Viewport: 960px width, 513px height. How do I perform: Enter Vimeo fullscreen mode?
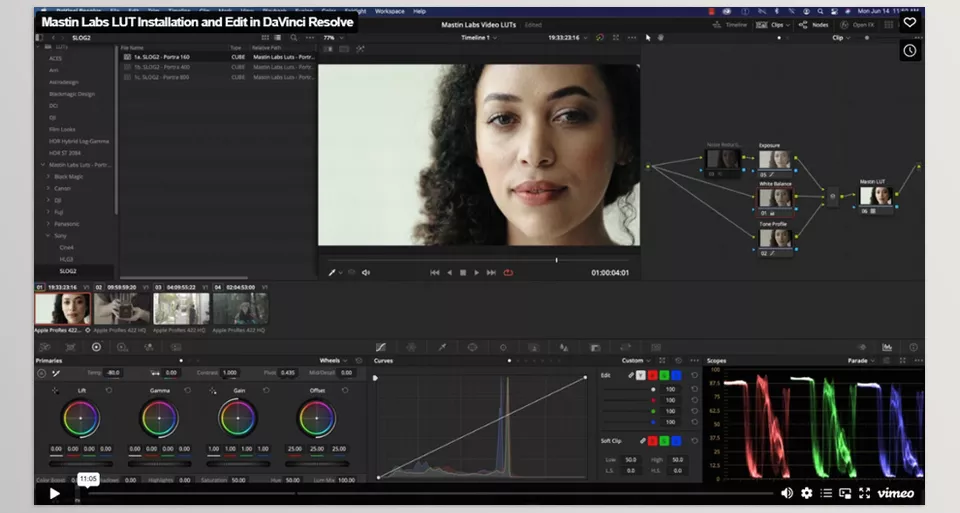click(864, 493)
